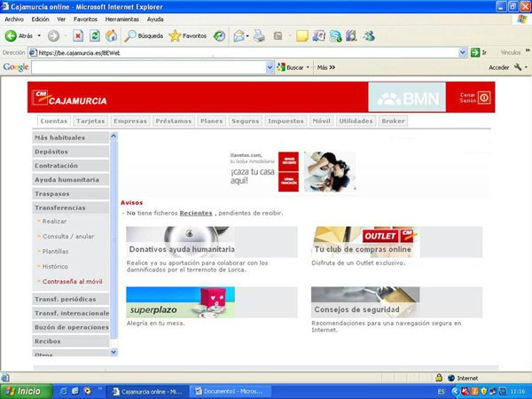Open the Archivo menu
The image size is (532, 399).
point(14,20)
